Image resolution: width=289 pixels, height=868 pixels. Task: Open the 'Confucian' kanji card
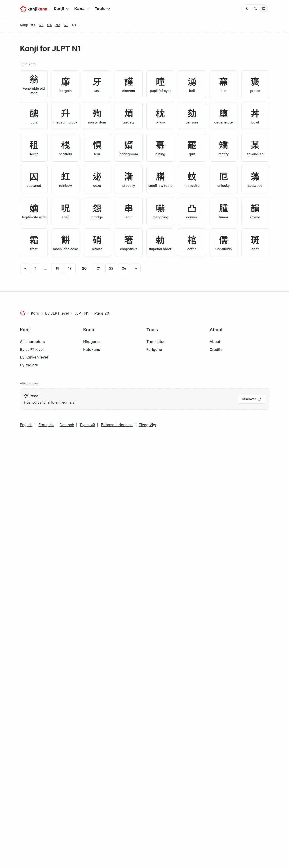224,243
